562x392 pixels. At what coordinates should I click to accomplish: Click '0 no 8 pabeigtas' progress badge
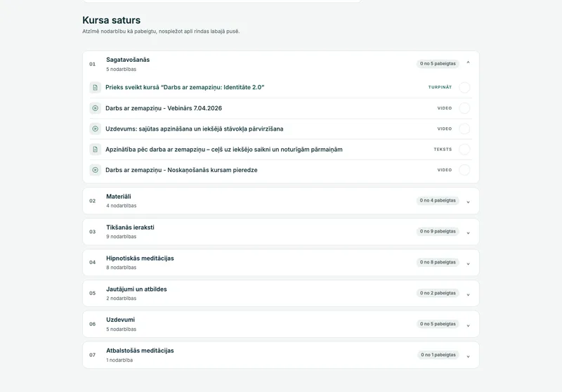tap(438, 262)
